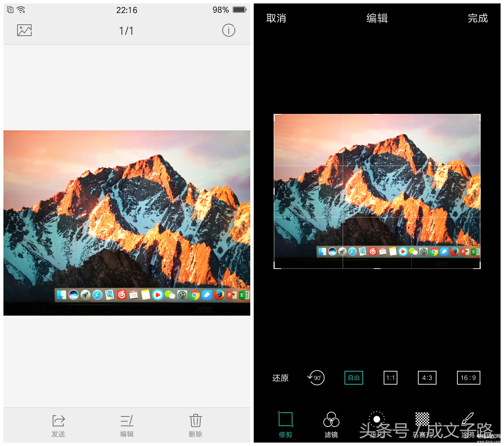Image resolution: width=504 pixels, height=446 pixels.
Task: Tap the 22:16 clock in status bar
Action: (x=127, y=10)
